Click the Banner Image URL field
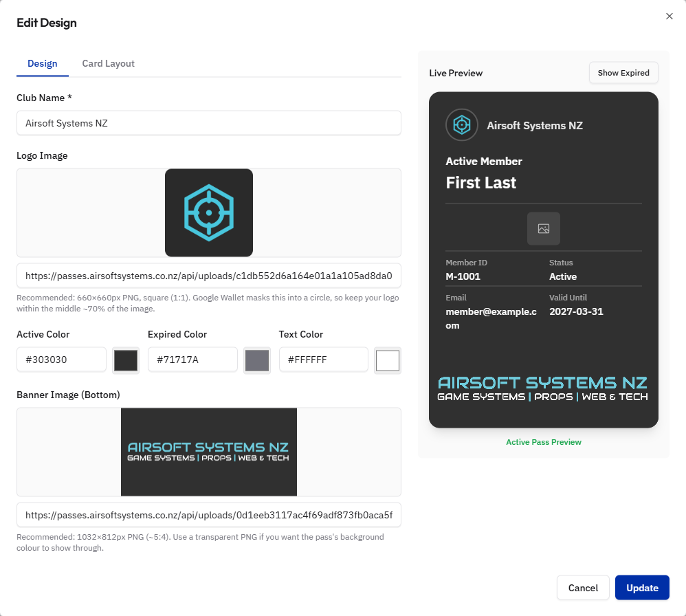This screenshot has height=616, width=686. (x=209, y=515)
